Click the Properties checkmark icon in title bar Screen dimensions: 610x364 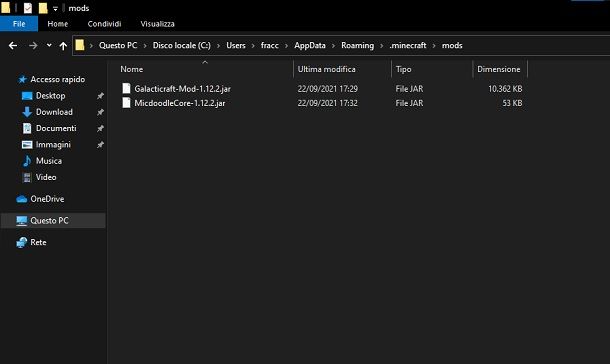[28, 8]
